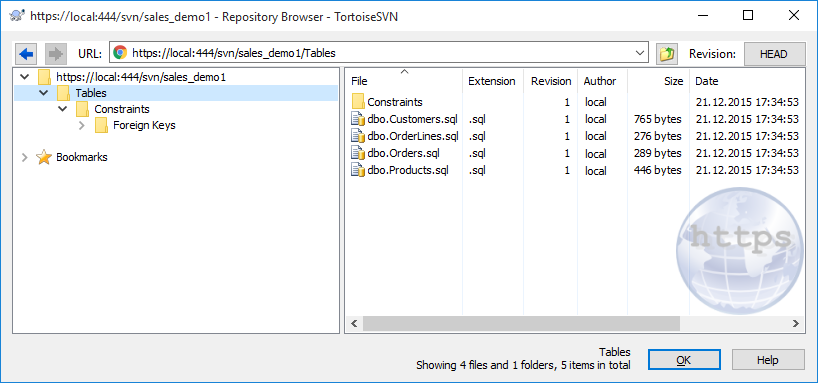Viewport: 818px width, 383px height.
Task: Click the dbo.Customers.sql file icon
Action: coord(358,119)
